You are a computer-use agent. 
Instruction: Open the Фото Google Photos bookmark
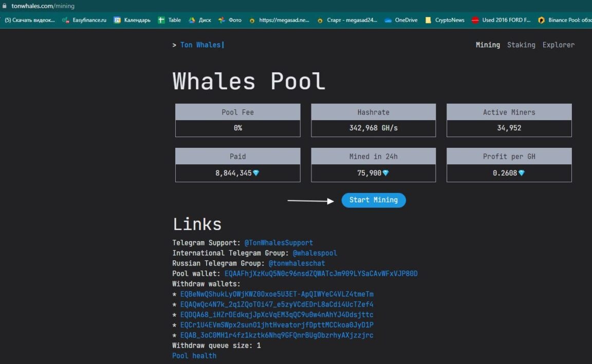[x=230, y=20]
